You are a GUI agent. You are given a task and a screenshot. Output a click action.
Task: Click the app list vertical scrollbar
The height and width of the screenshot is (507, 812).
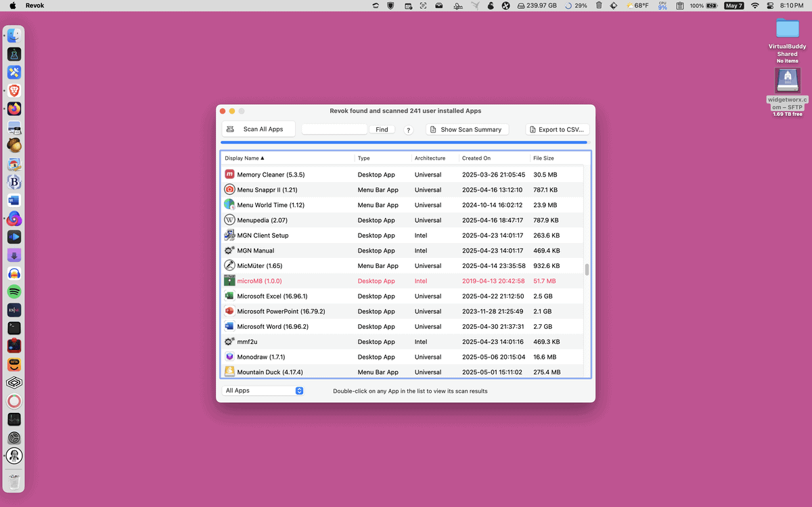[x=587, y=269]
